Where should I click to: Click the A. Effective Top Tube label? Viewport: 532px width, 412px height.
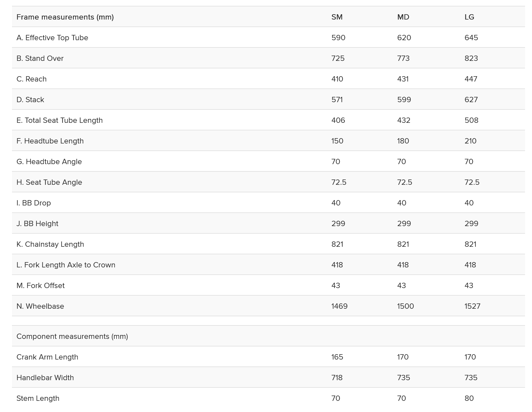(52, 38)
